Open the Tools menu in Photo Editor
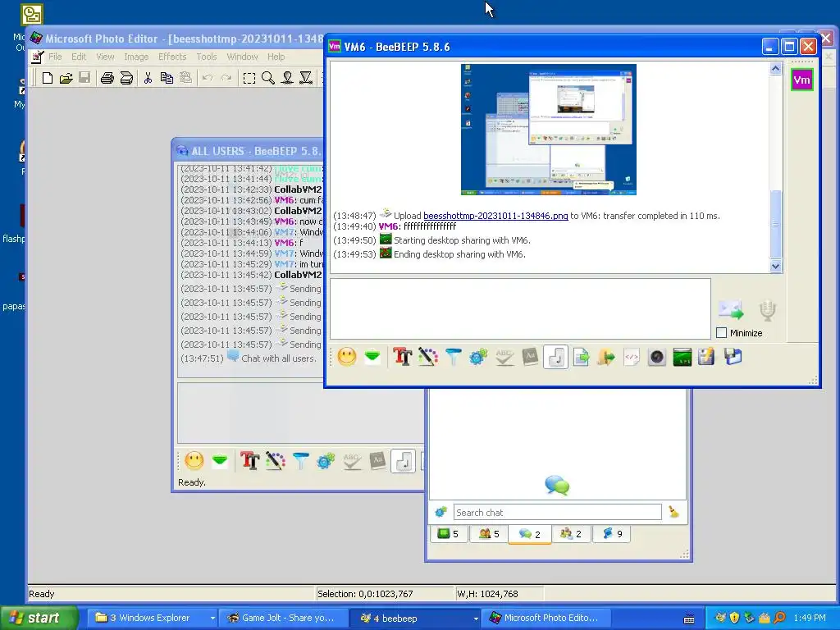The width and height of the screenshot is (840, 630). coord(206,57)
